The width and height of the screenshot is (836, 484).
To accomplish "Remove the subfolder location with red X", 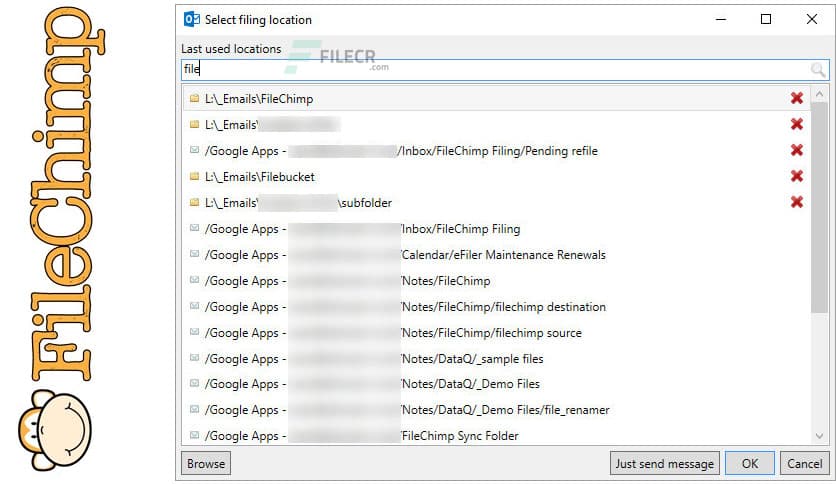I will (797, 202).
